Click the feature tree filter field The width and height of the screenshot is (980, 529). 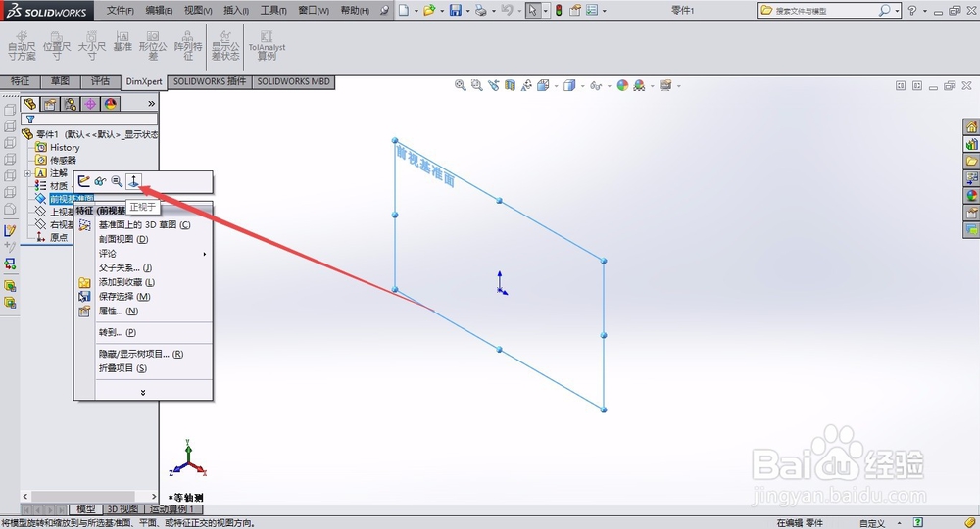click(x=89, y=120)
